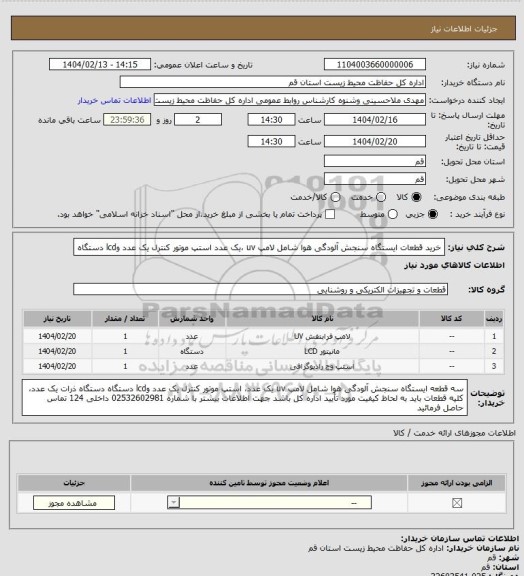Select the جزیی purchase type radio
Viewport: 524px width, 576px height.
(433, 214)
